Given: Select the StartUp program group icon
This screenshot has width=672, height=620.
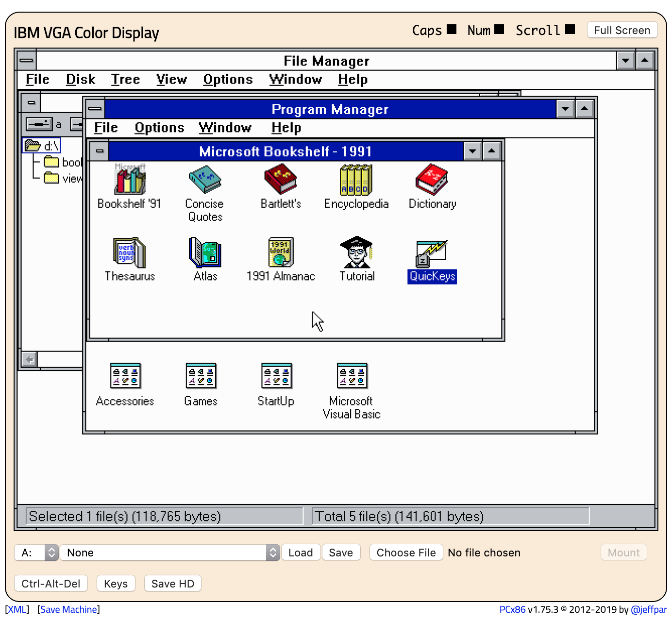Looking at the screenshot, I should [x=276, y=376].
